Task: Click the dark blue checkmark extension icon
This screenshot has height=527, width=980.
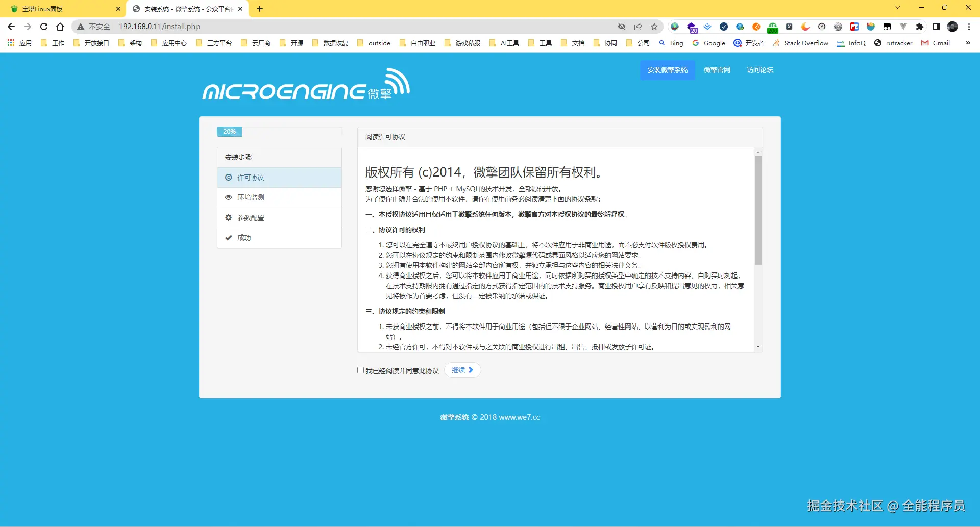Action: pos(724,27)
